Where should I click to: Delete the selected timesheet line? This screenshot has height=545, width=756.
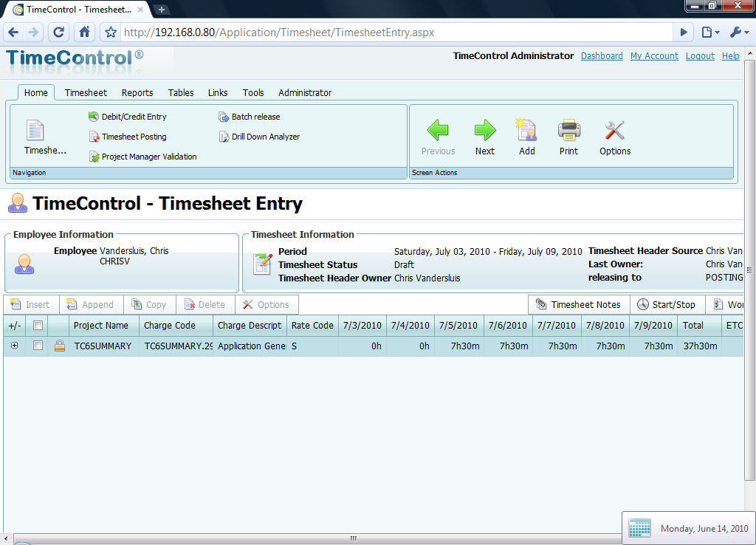205,305
